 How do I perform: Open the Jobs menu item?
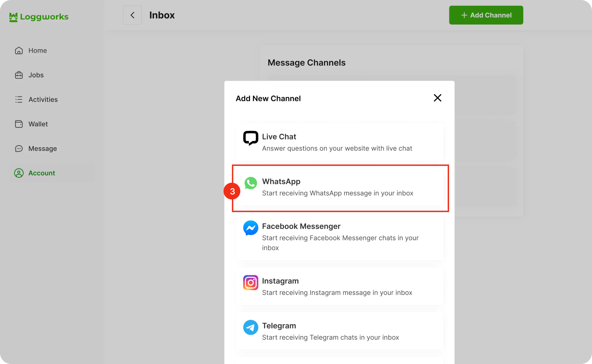click(36, 75)
